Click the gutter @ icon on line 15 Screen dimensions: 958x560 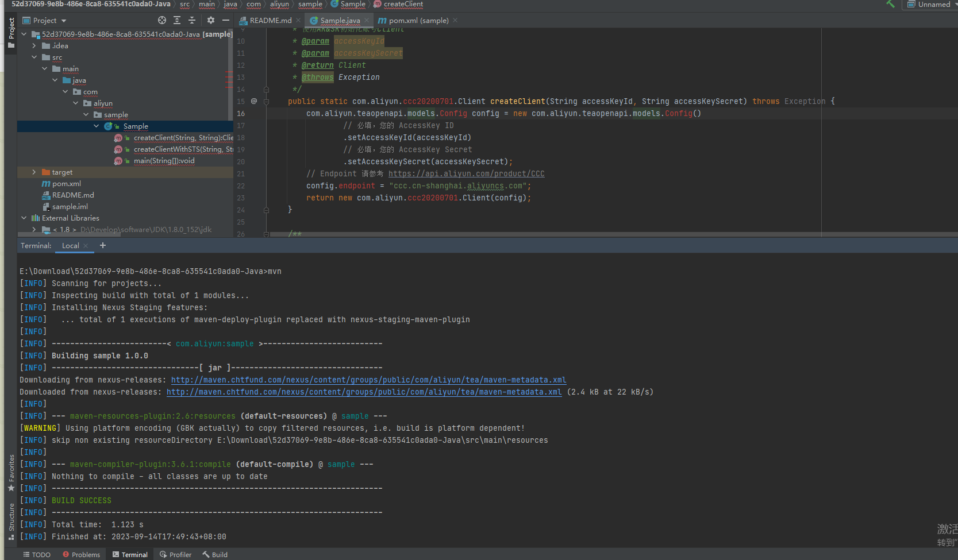pos(254,101)
